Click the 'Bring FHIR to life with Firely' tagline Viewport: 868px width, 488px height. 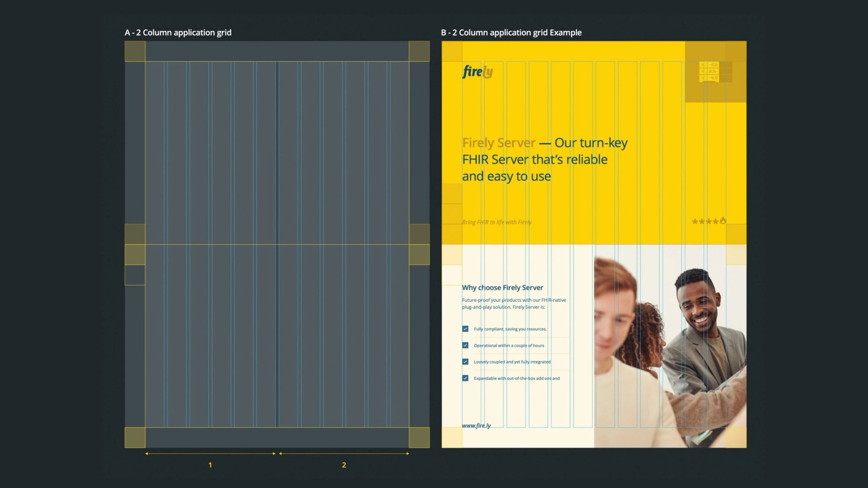pyautogui.click(x=497, y=222)
